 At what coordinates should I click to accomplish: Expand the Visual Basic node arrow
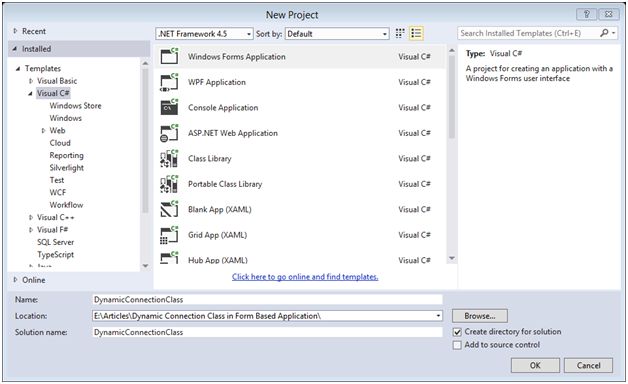pyautogui.click(x=31, y=81)
